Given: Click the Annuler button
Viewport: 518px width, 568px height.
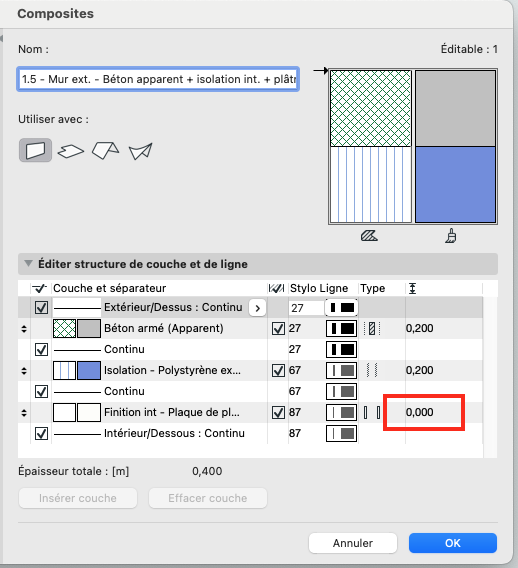Looking at the screenshot, I should (x=353, y=543).
